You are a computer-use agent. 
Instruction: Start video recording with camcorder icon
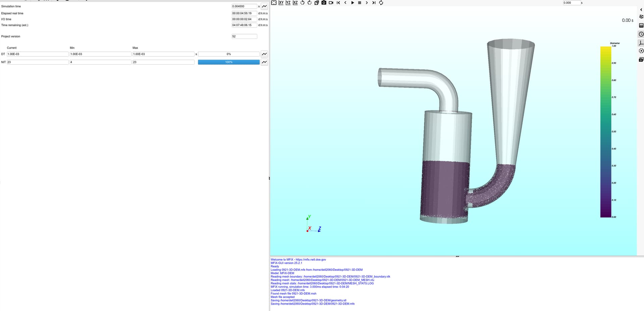tap(331, 3)
